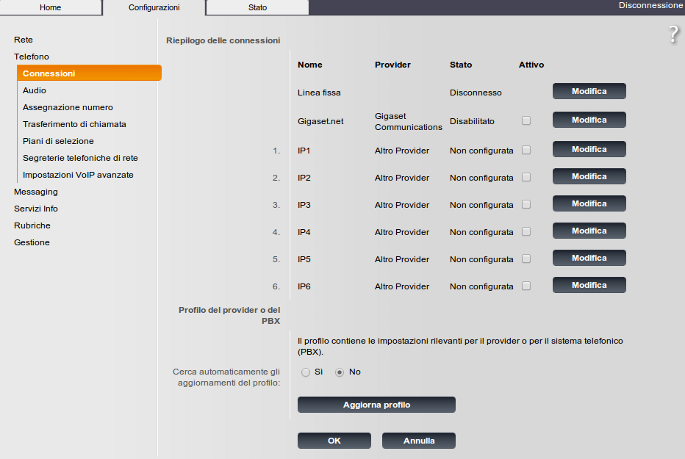The image size is (685, 459).
Task: Click the Provider column header
Action: (x=392, y=65)
